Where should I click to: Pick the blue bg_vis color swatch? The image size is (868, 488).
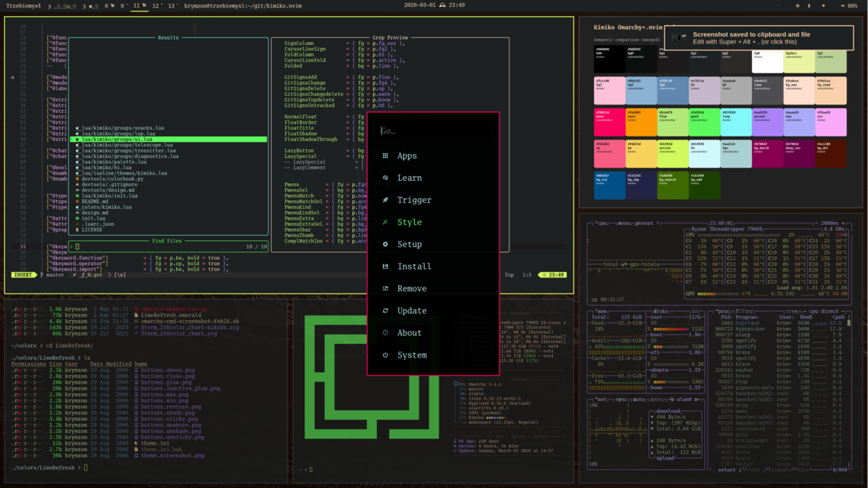(x=609, y=185)
